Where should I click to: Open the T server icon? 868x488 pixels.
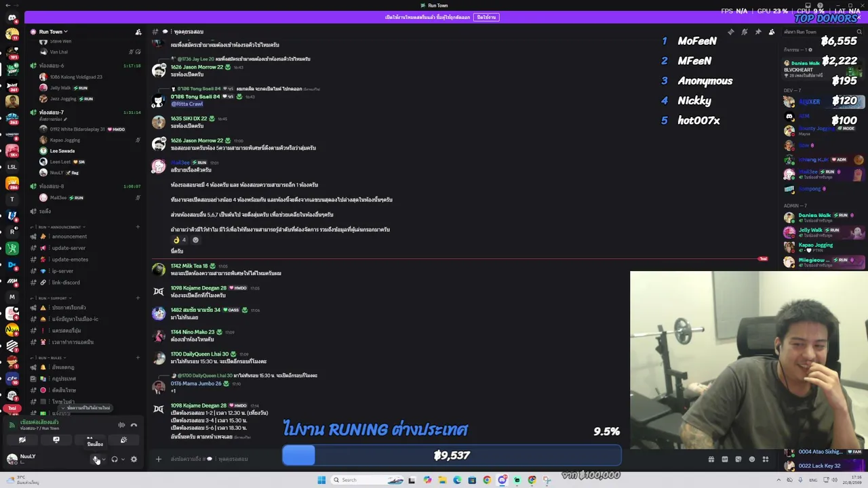[x=12, y=199]
